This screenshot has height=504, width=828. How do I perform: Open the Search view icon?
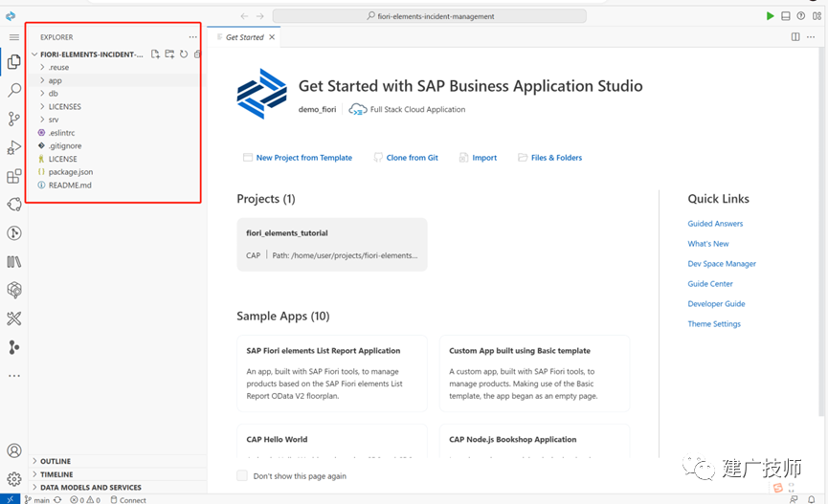pyautogui.click(x=14, y=90)
